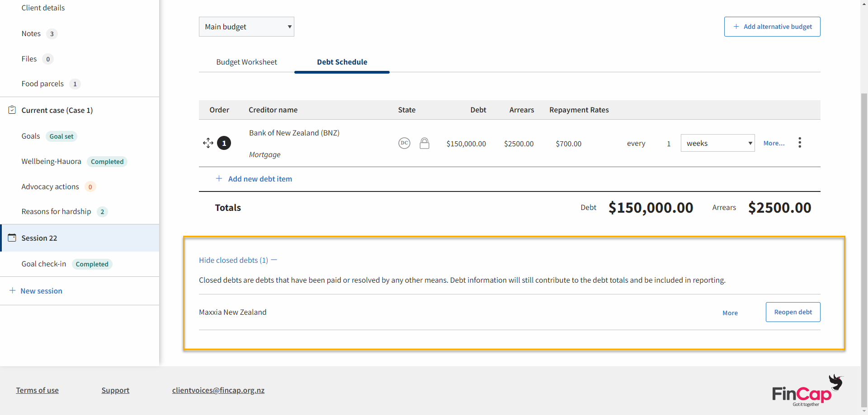Click the plus icon next to New session
The image size is (868, 415).
(x=12, y=290)
